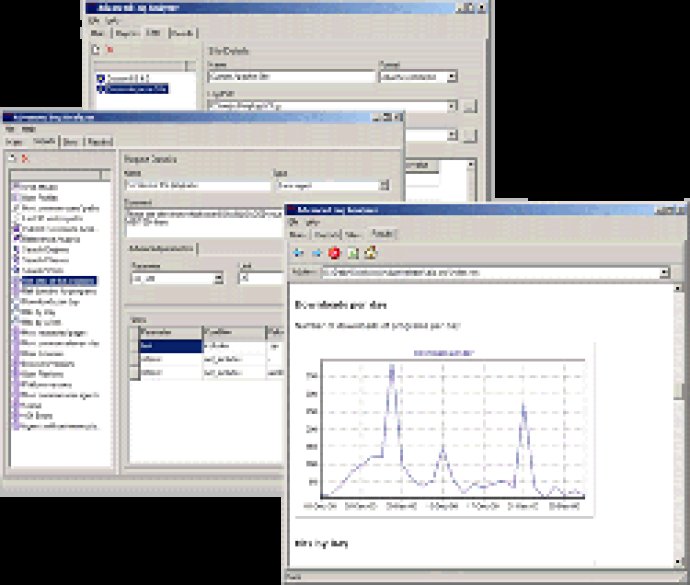Click the new item icon above report list
This screenshot has width=690, height=585.
tap(13, 158)
